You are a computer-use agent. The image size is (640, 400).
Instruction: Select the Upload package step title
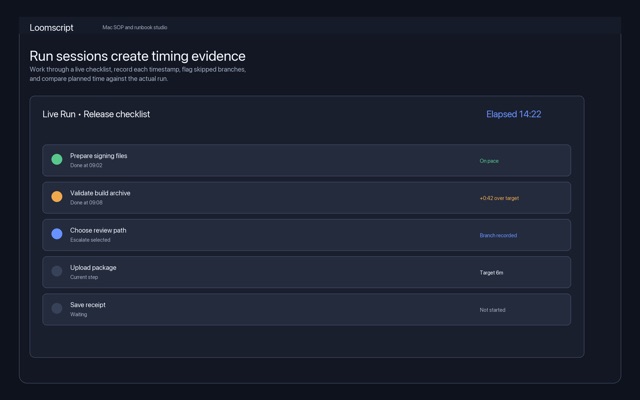click(x=93, y=268)
